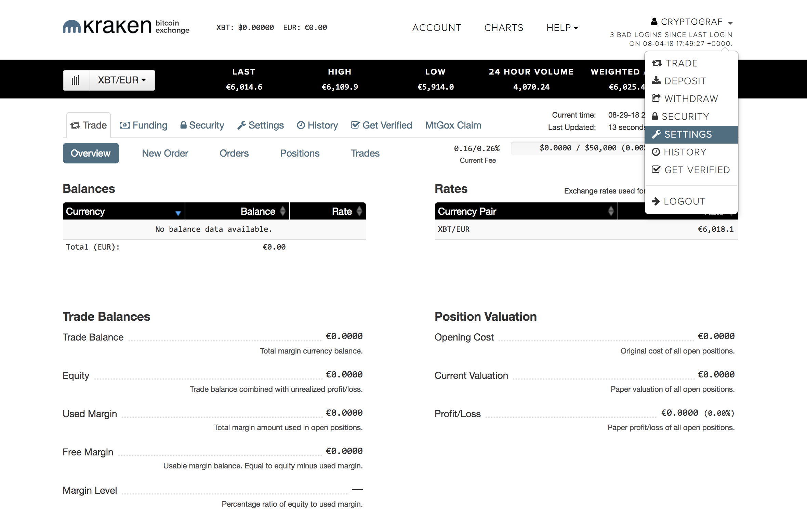
Task: Open the XBT/EUR pair dropdown
Action: [122, 80]
